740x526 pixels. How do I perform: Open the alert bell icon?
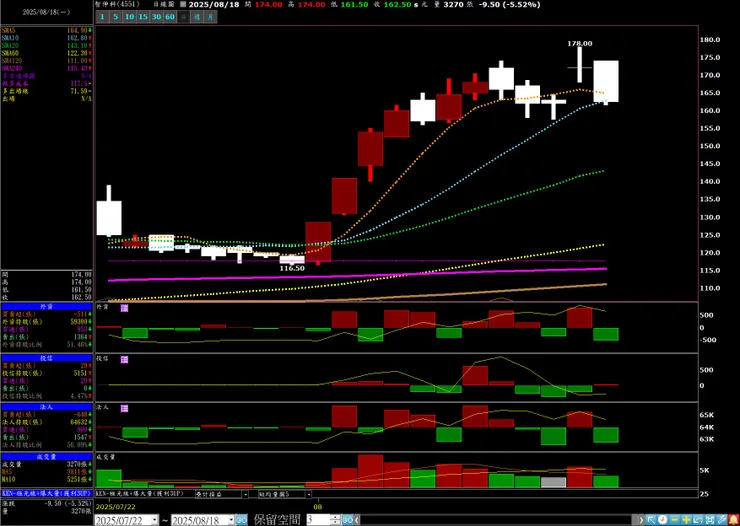734,520
